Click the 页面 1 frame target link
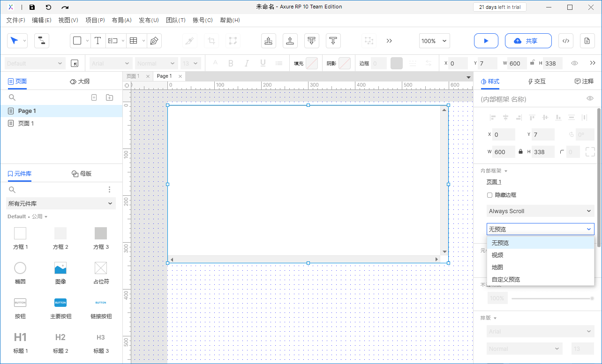Image resolution: width=602 pixels, height=364 pixels. [x=494, y=182]
